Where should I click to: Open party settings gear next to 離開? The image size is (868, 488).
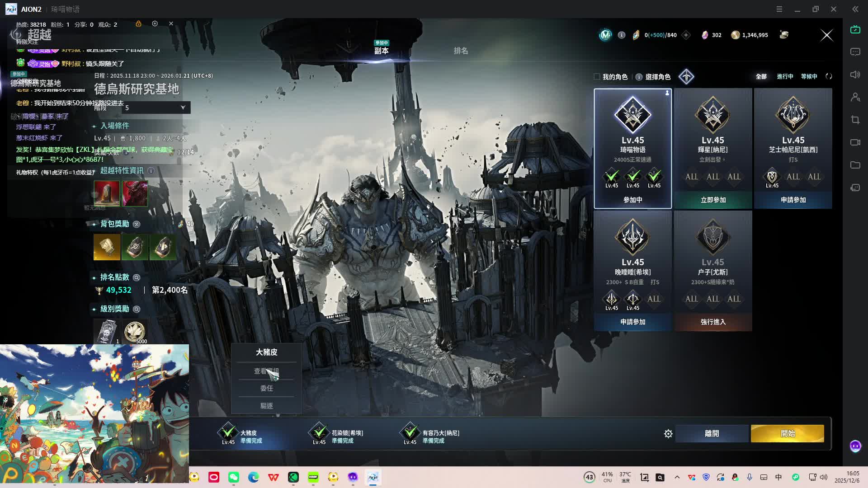pyautogui.click(x=668, y=434)
